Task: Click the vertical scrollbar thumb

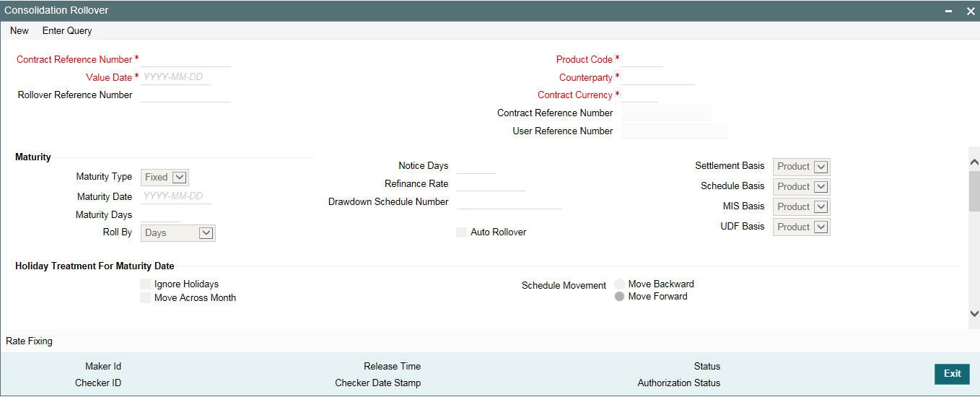Action: [x=974, y=191]
